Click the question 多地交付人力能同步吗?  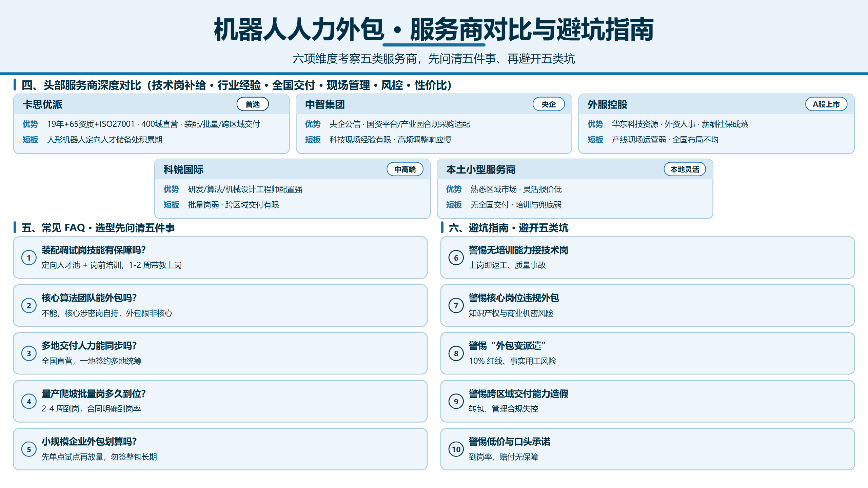tap(89, 346)
